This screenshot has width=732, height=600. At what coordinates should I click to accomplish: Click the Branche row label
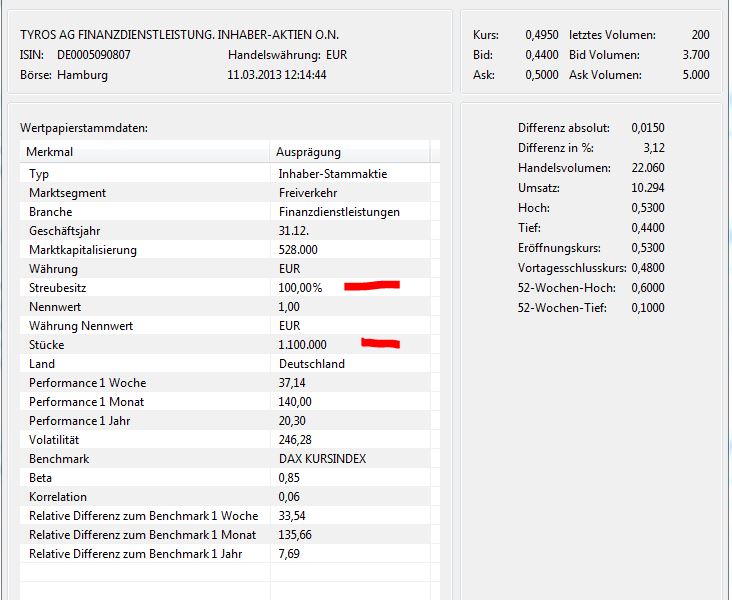click(51, 212)
